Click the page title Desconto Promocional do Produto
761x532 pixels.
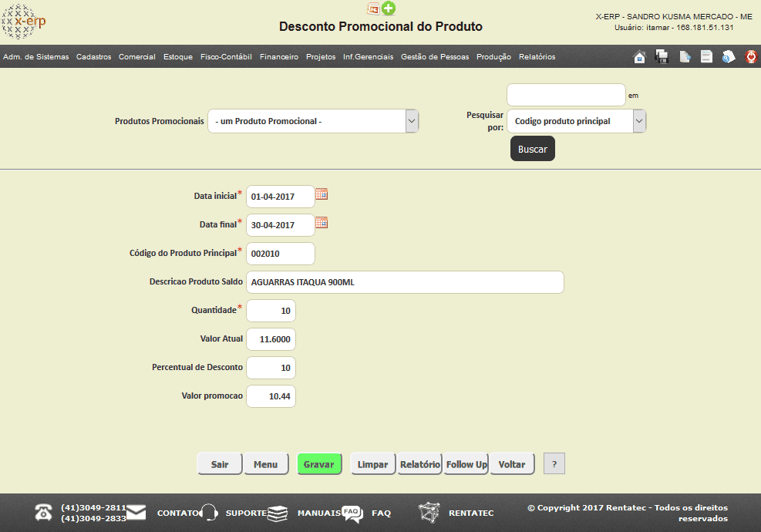tap(381, 26)
